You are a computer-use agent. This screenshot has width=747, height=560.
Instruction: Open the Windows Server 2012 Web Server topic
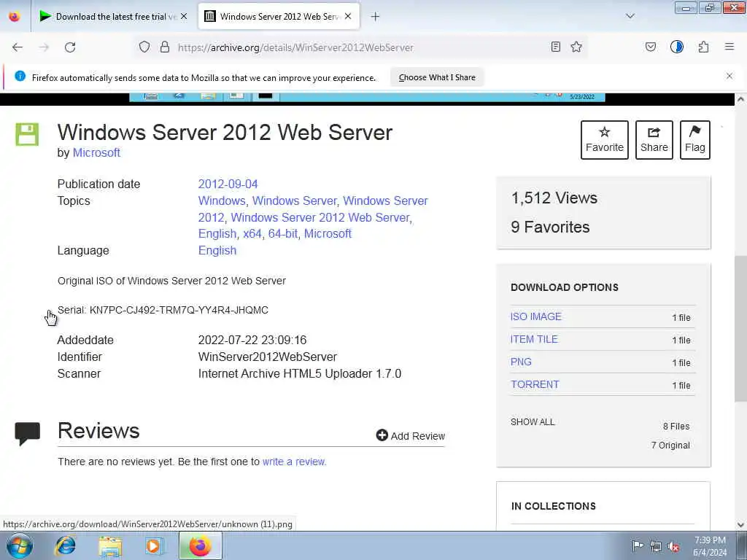(x=320, y=217)
